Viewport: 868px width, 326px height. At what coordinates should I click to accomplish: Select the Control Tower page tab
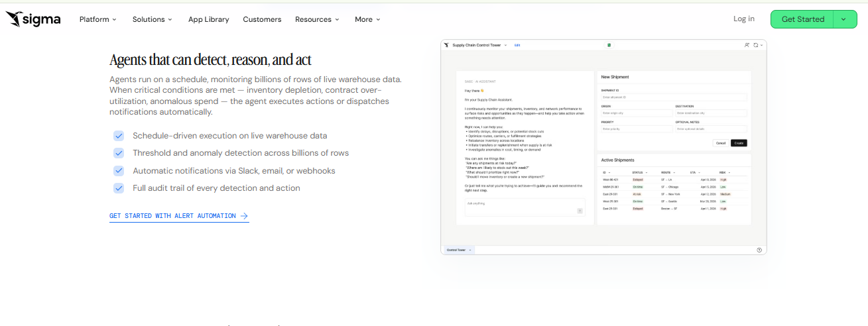[458, 250]
